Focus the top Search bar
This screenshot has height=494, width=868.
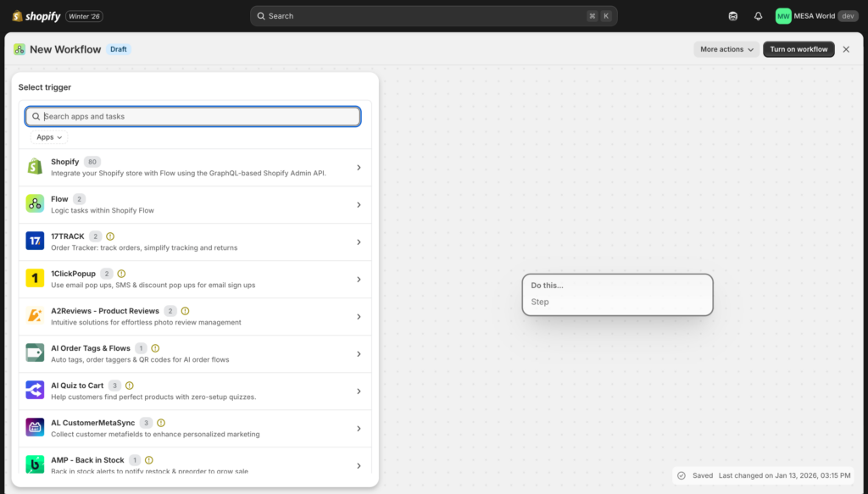(x=433, y=16)
